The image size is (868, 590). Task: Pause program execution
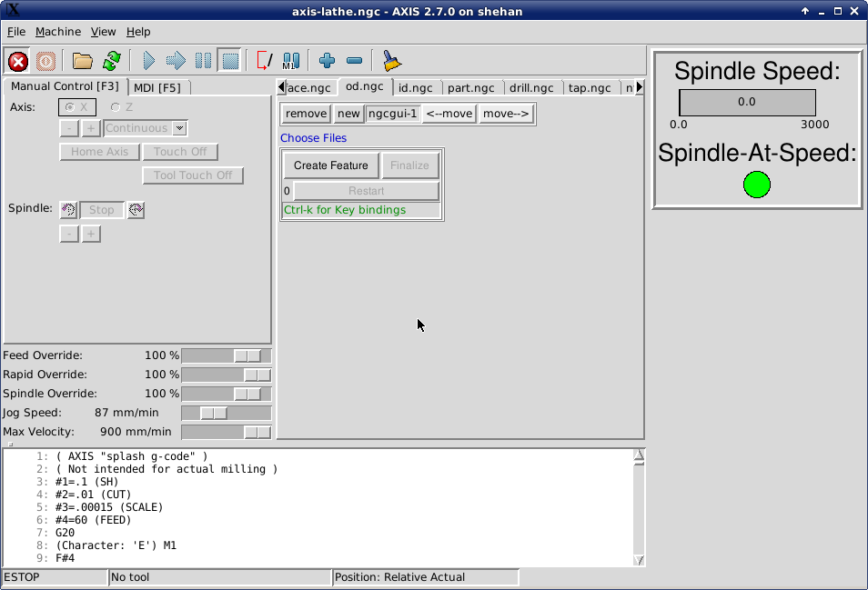tap(203, 61)
